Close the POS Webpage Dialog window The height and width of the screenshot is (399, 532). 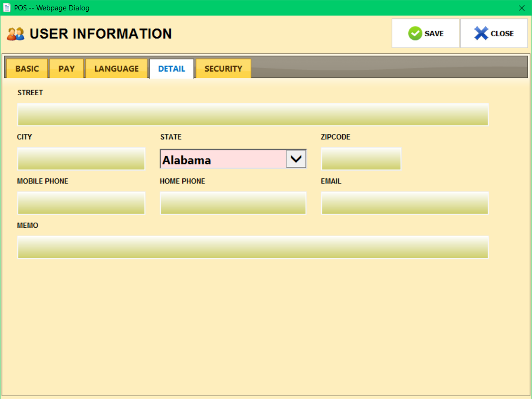point(521,8)
